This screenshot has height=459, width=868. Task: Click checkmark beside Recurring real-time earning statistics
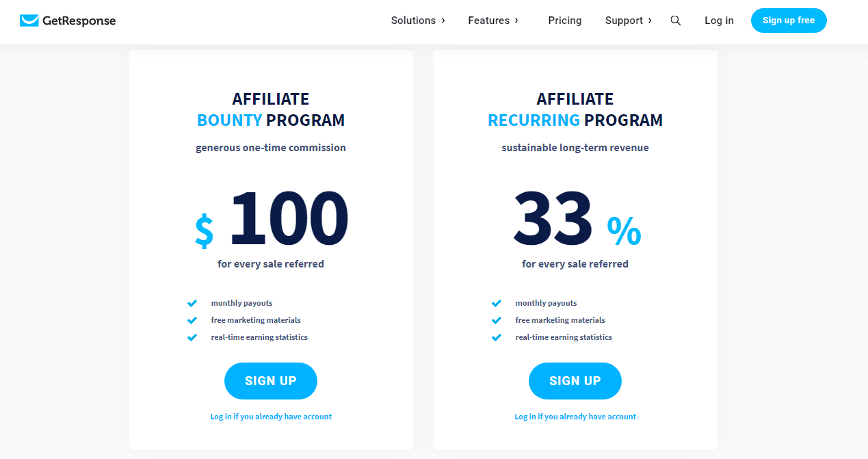497,337
